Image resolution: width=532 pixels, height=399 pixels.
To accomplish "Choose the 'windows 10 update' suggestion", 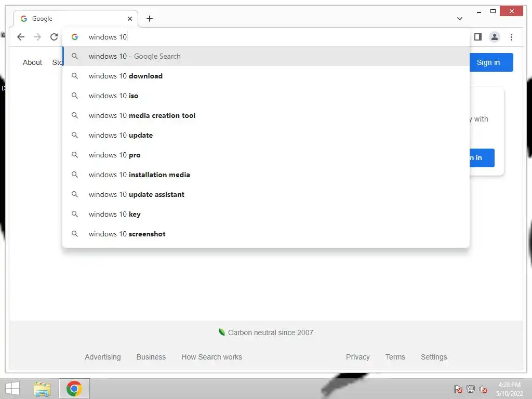I will click(x=267, y=135).
